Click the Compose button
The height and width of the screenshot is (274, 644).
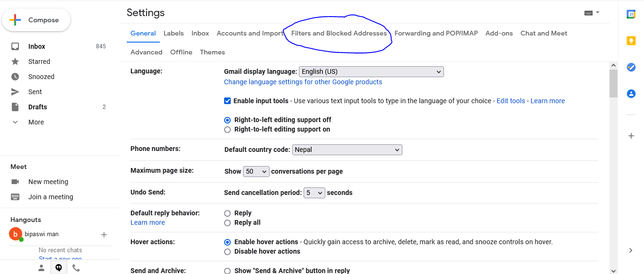point(36,20)
